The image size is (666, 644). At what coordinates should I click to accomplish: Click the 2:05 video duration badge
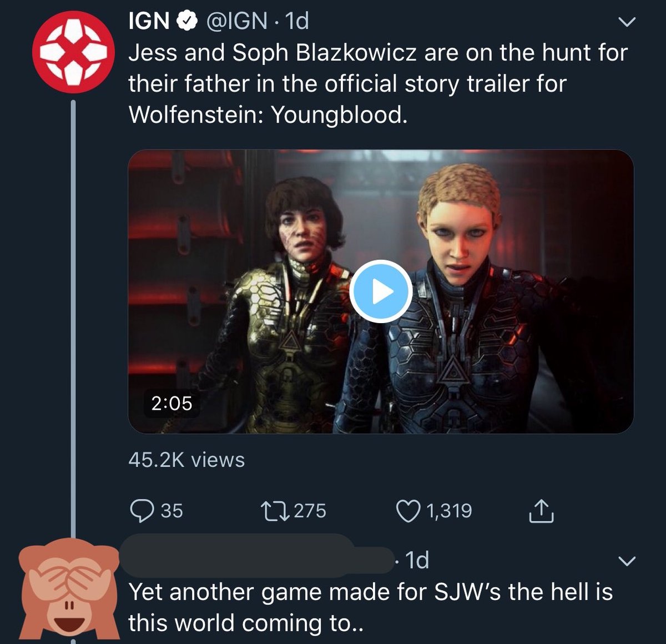(171, 403)
